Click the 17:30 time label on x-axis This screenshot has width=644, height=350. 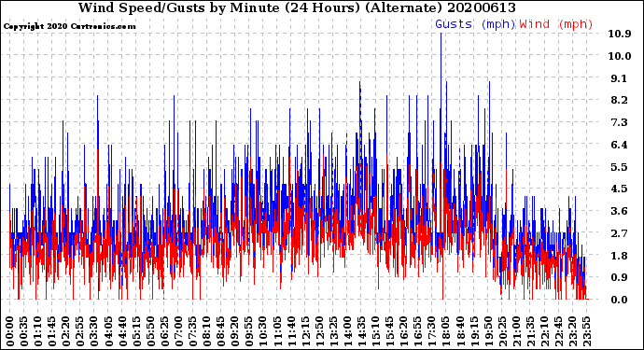pyautogui.click(x=432, y=331)
